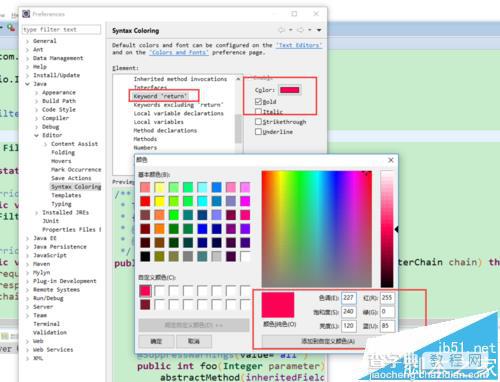Viewport: 500px width, 382px height.
Task: Click the Color button swatch for keyword
Action: click(x=290, y=90)
